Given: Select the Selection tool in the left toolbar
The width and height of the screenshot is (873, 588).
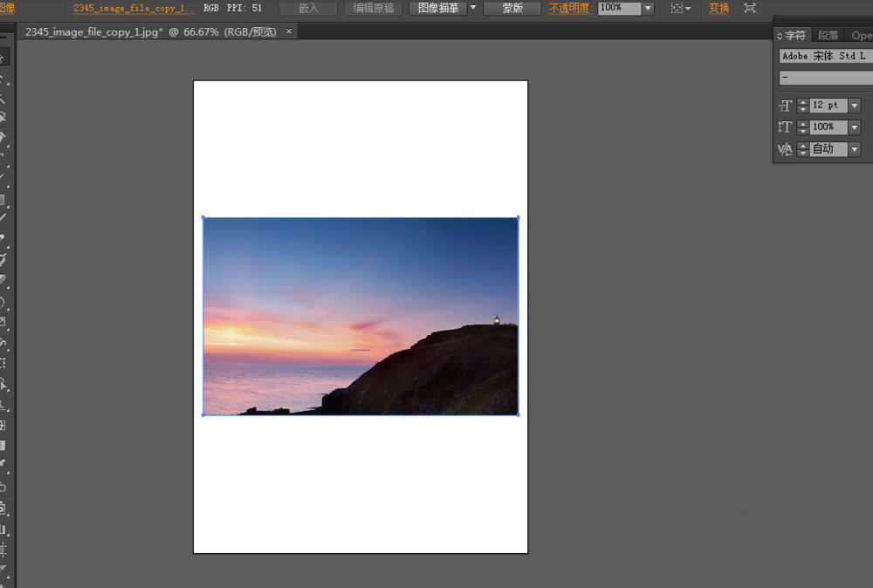Looking at the screenshot, I should (x=3, y=58).
